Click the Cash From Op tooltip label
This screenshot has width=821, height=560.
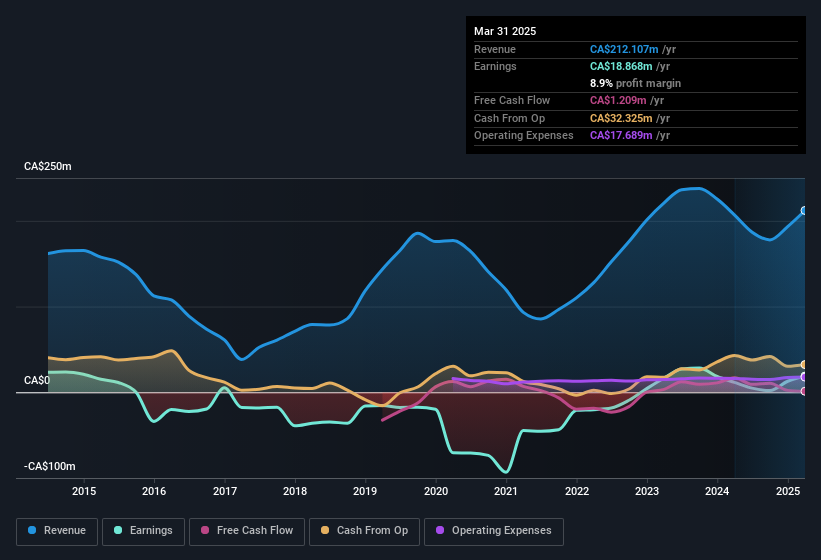(x=509, y=118)
